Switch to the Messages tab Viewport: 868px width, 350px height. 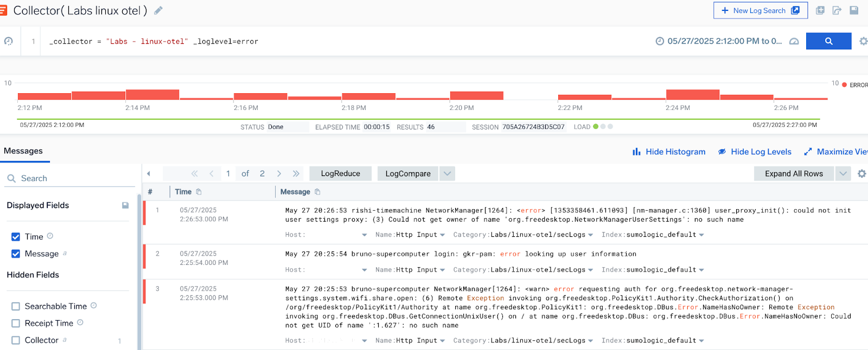tap(23, 151)
